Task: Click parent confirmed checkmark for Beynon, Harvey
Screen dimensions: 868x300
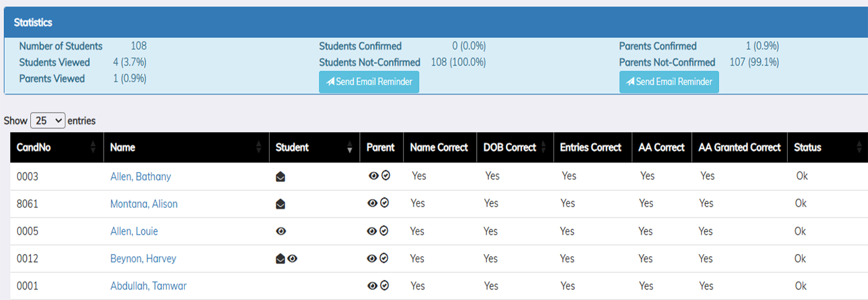Action: (384, 258)
